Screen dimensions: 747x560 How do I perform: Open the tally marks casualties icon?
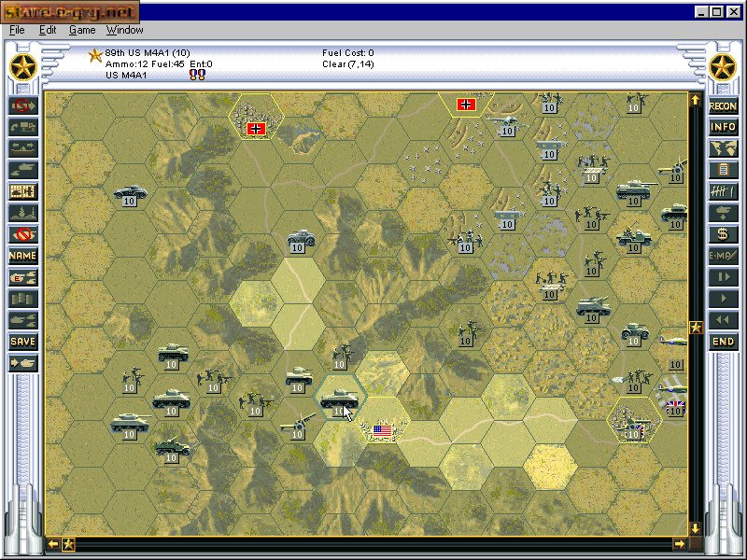point(723,191)
